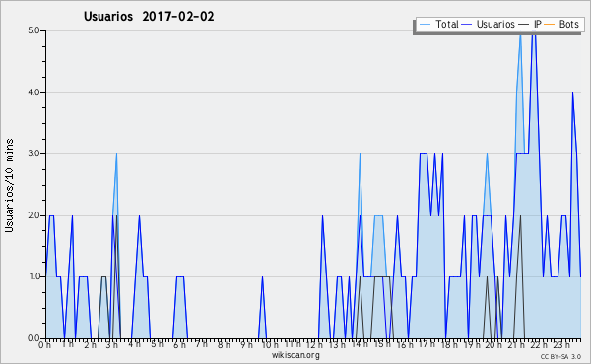Click the chart title 'Usuarios 2017-02-02'
The image size is (591, 364).
point(149,17)
